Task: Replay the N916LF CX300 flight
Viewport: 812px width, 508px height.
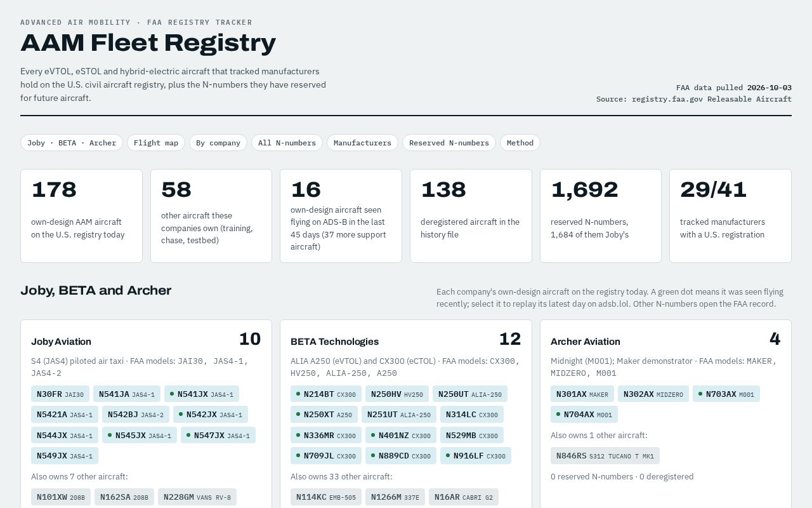Action: click(476, 456)
